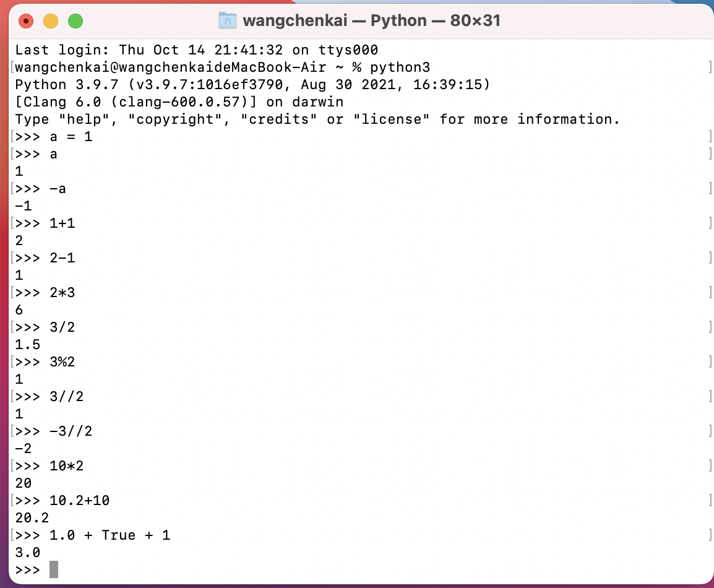The width and height of the screenshot is (714, 588).
Task: Click the right bracket mark beside '1+1'
Action: 710,223
